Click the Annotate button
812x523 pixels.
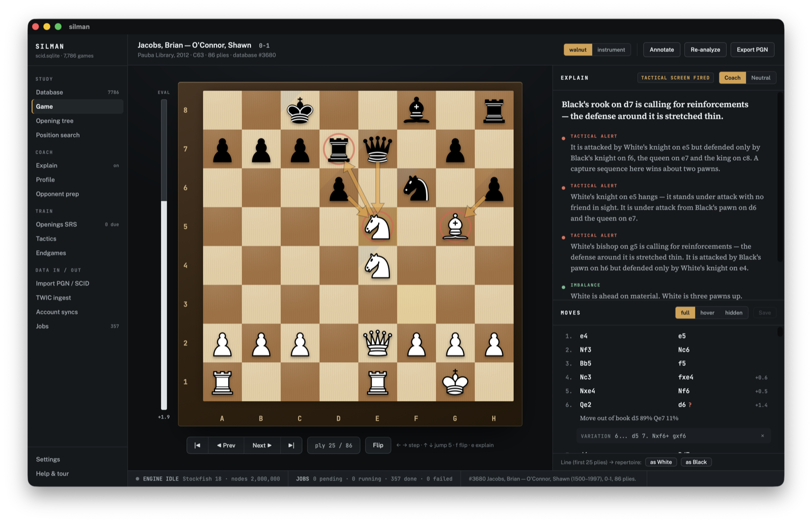(x=662, y=50)
